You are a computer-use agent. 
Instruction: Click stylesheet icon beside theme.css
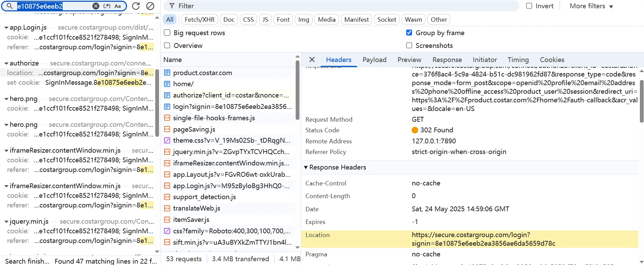pos(167,140)
